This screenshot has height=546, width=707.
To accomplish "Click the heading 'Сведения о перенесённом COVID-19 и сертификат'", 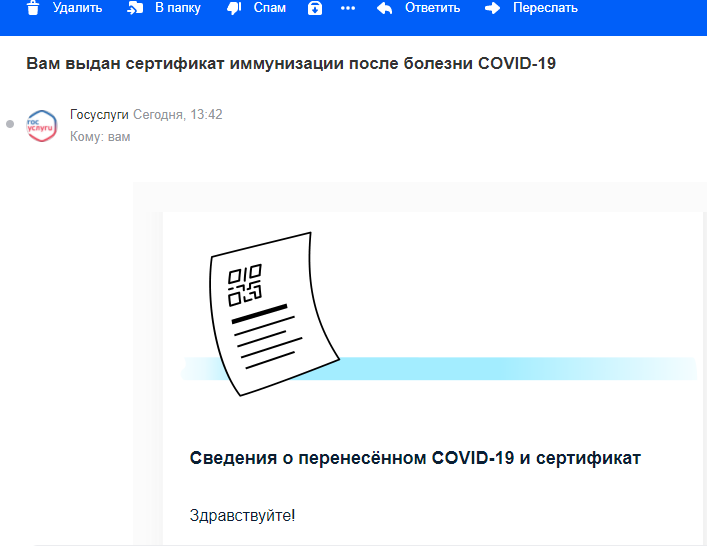I will (415, 458).
